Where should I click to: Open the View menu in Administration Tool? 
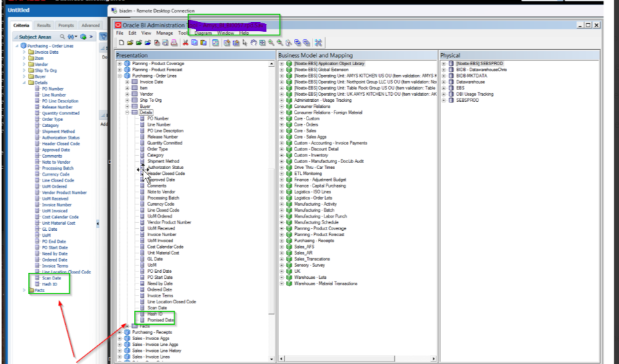pos(146,33)
